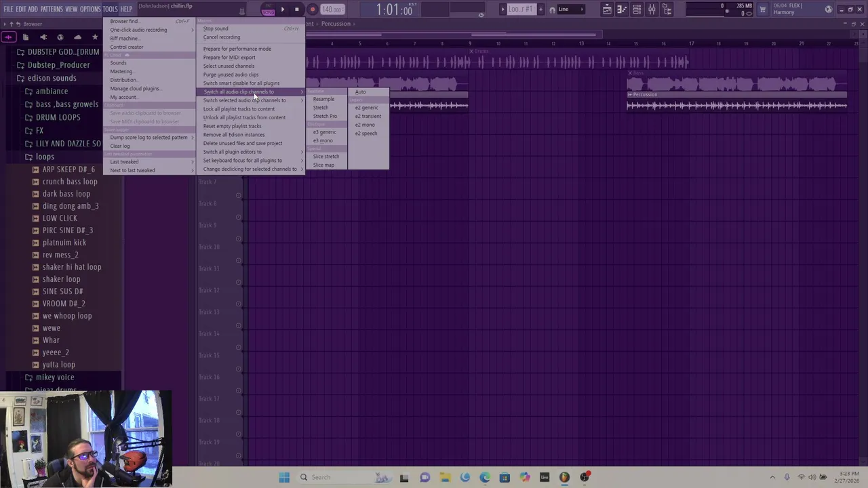The width and height of the screenshot is (868, 488).
Task: Click the 1:01:00 time display
Action: pyautogui.click(x=394, y=10)
